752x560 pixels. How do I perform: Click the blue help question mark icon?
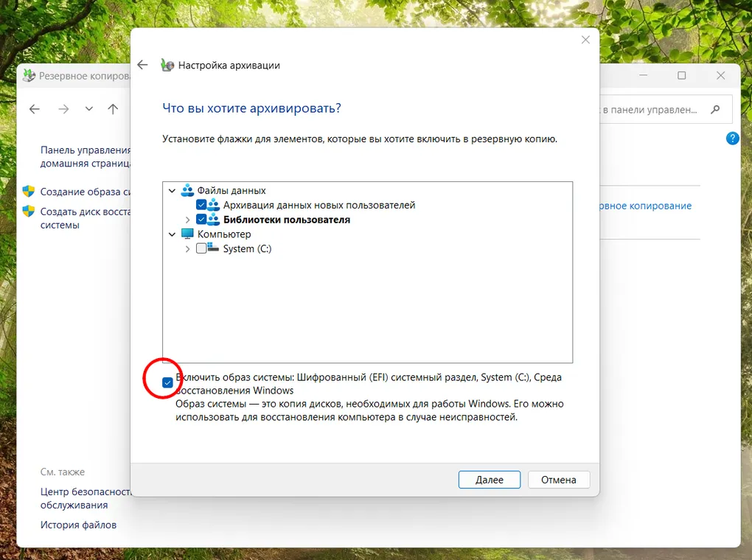tap(732, 138)
